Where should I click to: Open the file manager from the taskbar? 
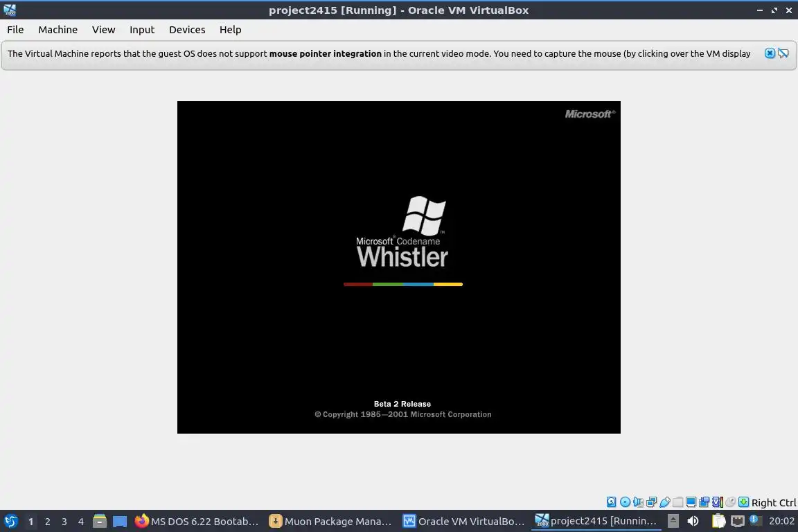click(x=100, y=521)
